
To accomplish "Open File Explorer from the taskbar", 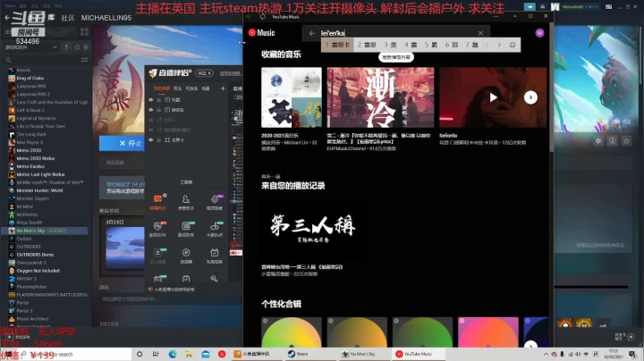I will [x=189, y=354].
